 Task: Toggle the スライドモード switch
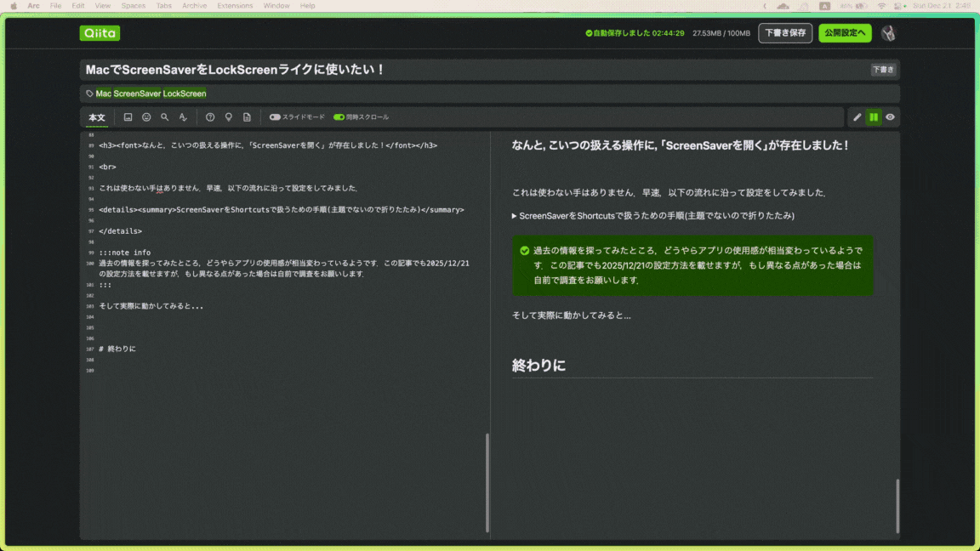click(275, 116)
